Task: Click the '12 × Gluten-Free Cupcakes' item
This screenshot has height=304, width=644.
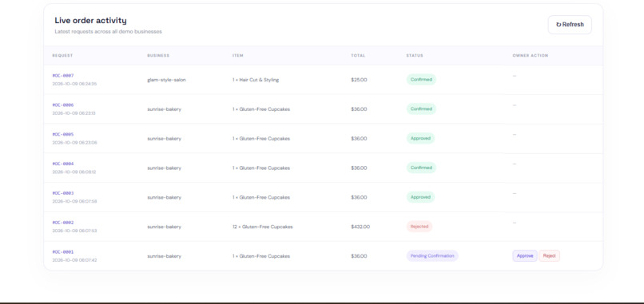Action: click(262, 227)
